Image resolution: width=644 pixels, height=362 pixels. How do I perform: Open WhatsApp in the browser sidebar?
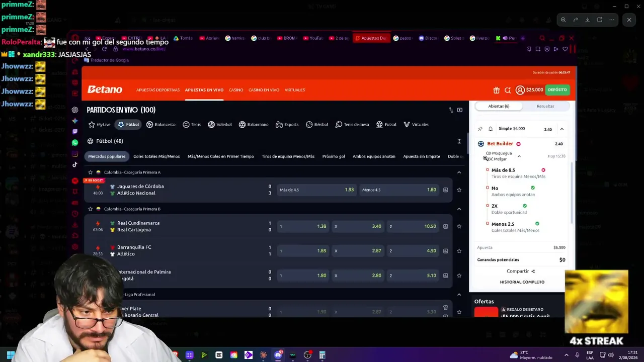75,143
